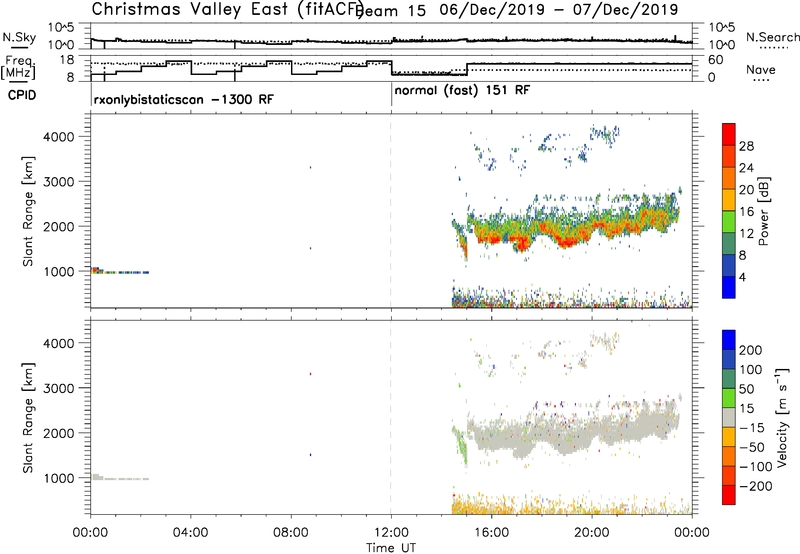
Task: Click the dotted N.Search legend line sample
Action: click(x=774, y=48)
